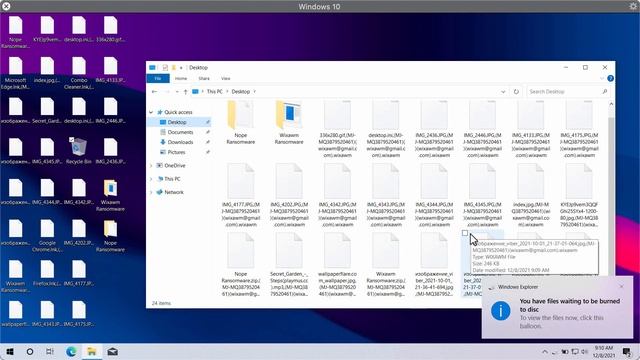The image size is (640, 360).
Task: Select desktop.ini encrypted file in Explorer
Action: (385, 129)
